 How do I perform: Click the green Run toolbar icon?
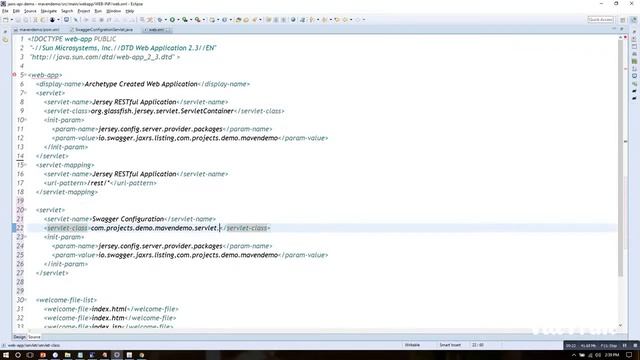pyautogui.click(x=172, y=20)
